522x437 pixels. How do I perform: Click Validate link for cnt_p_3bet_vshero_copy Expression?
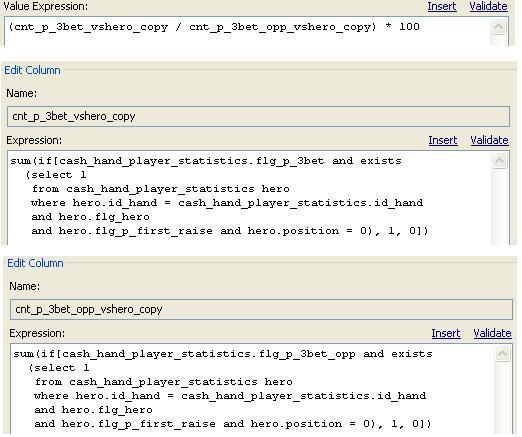[489, 140]
